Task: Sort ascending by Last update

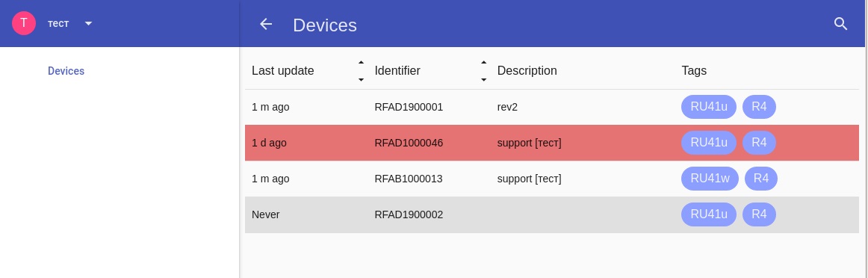Action: coord(361,63)
